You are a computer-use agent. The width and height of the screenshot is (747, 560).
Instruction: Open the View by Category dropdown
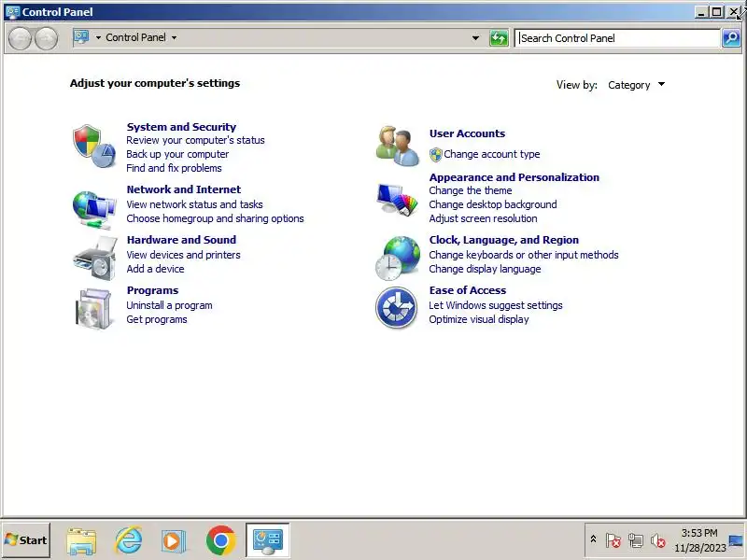coord(637,85)
